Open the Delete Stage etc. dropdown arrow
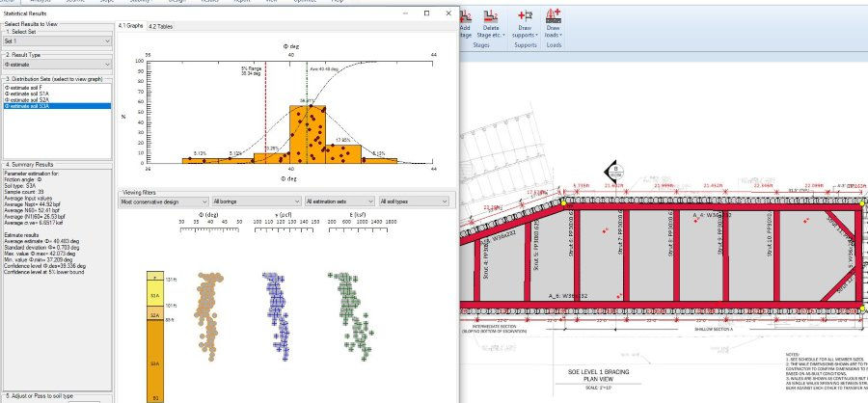 click(503, 36)
